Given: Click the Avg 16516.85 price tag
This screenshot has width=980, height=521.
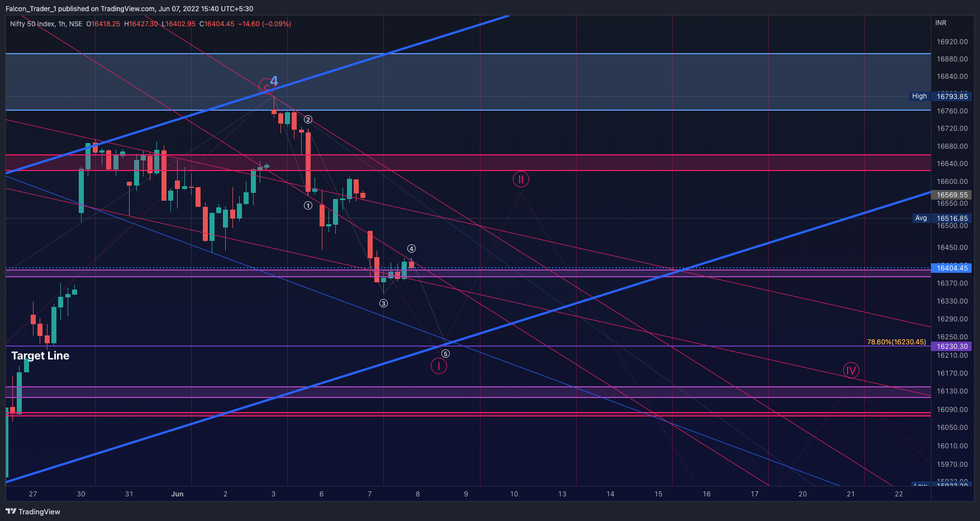Looking at the screenshot, I should point(942,219).
